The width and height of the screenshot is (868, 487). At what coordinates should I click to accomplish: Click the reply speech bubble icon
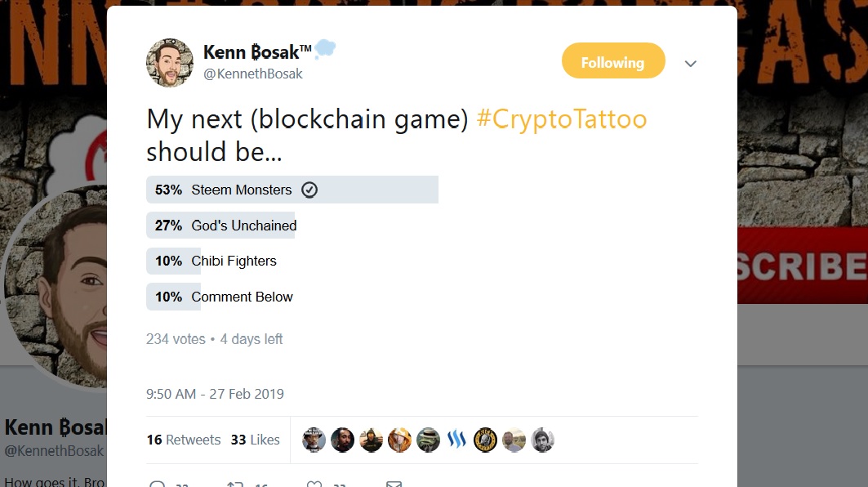point(155,484)
